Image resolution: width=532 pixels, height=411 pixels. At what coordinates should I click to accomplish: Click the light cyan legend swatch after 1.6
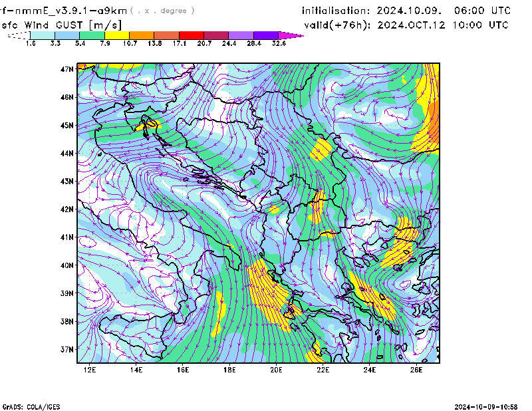[x=43, y=35]
